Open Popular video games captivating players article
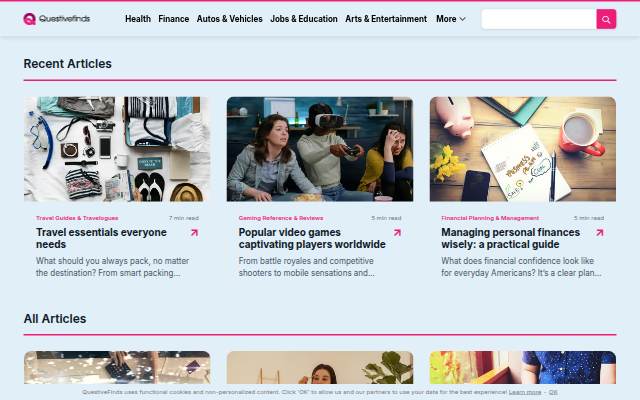The image size is (640, 400). pos(312,238)
